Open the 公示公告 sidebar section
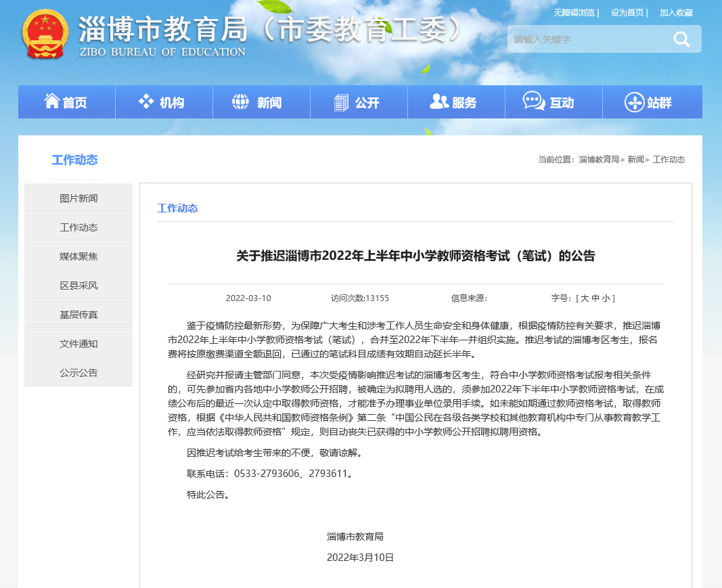The width and height of the screenshot is (722, 588). [78, 373]
